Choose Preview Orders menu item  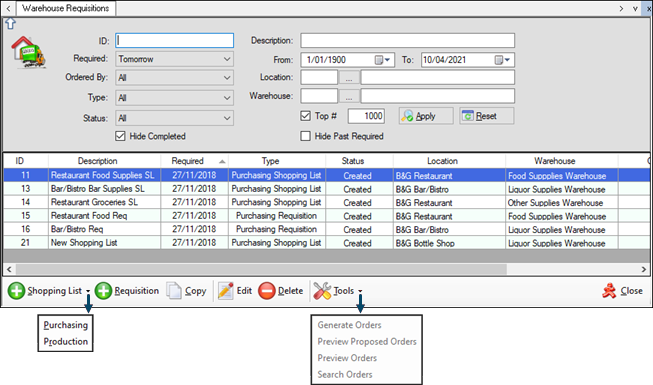[x=347, y=358]
